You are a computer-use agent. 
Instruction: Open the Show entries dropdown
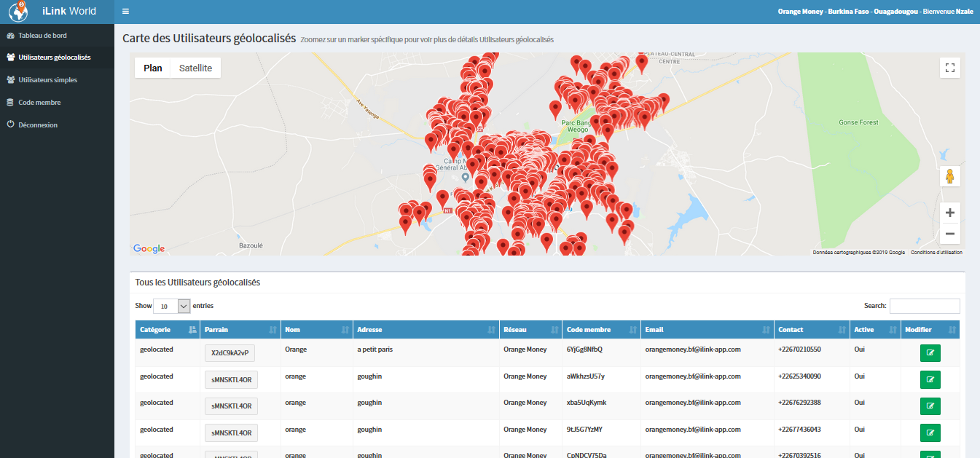point(172,306)
